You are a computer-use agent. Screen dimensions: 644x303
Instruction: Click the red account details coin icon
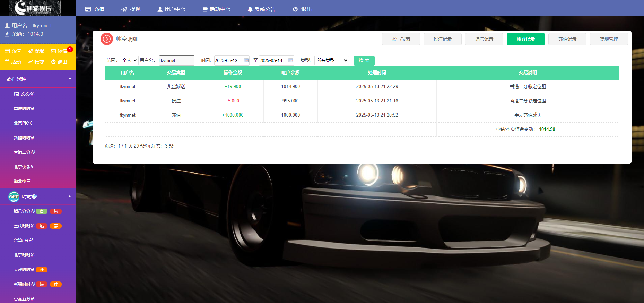click(x=107, y=39)
